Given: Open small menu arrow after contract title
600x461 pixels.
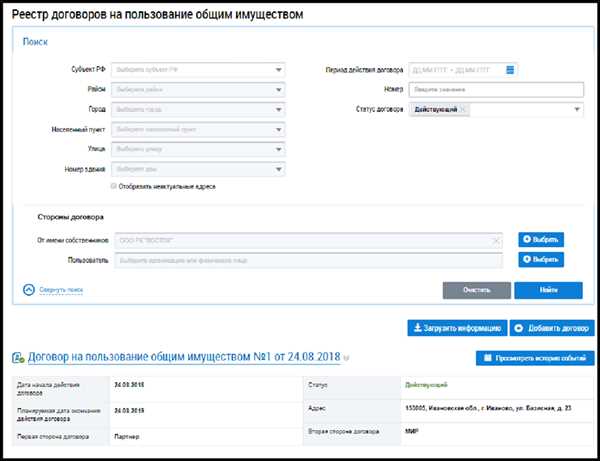Looking at the screenshot, I should point(346,358).
